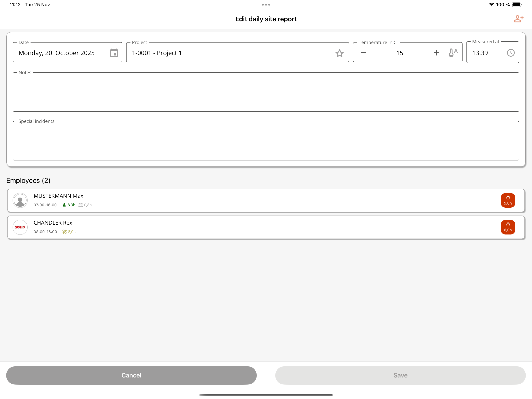Increase temperature with plus button
The width and height of the screenshot is (532, 399).
click(x=436, y=53)
